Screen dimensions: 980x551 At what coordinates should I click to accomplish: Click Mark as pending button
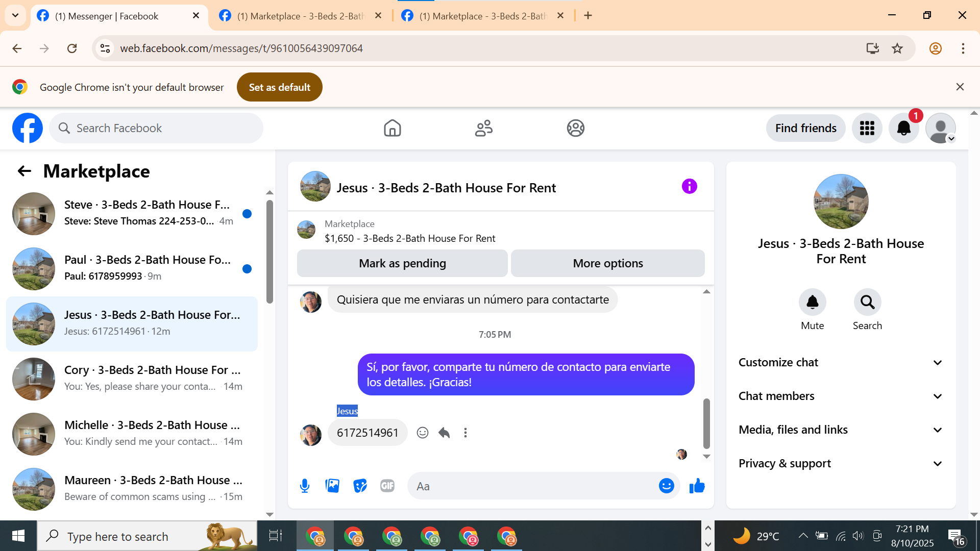(x=402, y=263)
